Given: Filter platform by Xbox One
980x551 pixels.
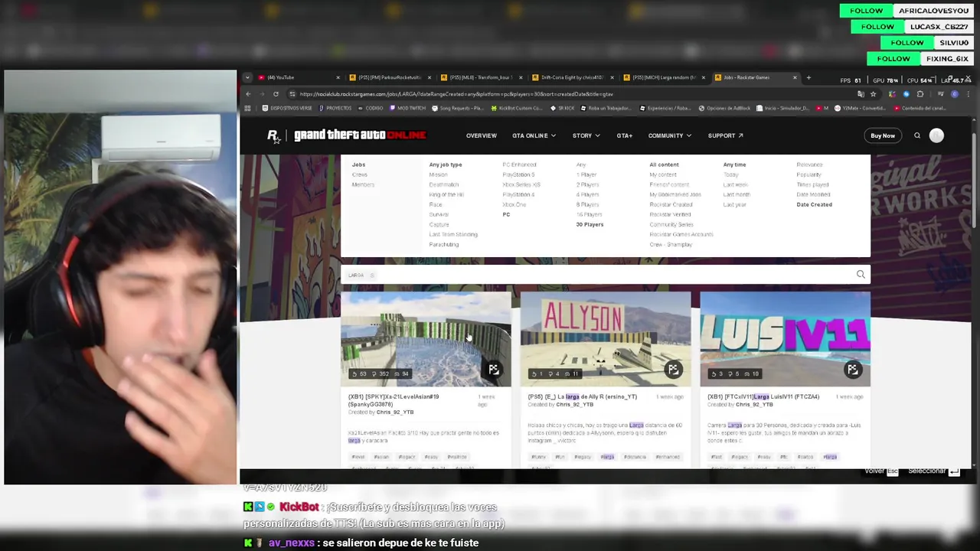Looking at the screenshot, I should point(514,204).
